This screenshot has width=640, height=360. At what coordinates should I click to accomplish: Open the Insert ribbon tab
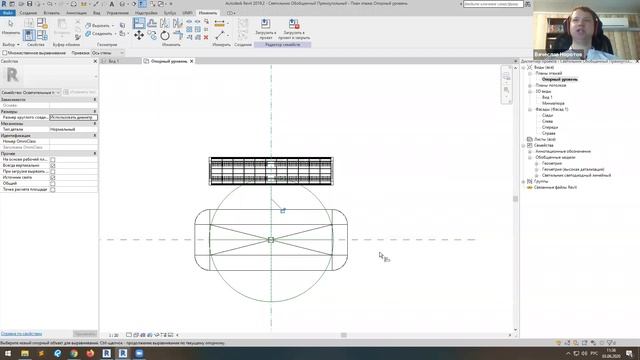(51, 13)
